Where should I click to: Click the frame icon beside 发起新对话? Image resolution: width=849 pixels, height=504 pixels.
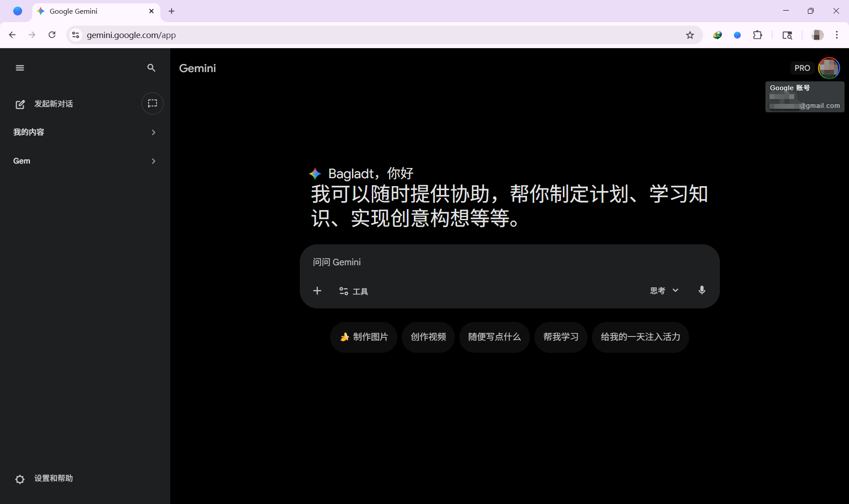pos(152,103)
